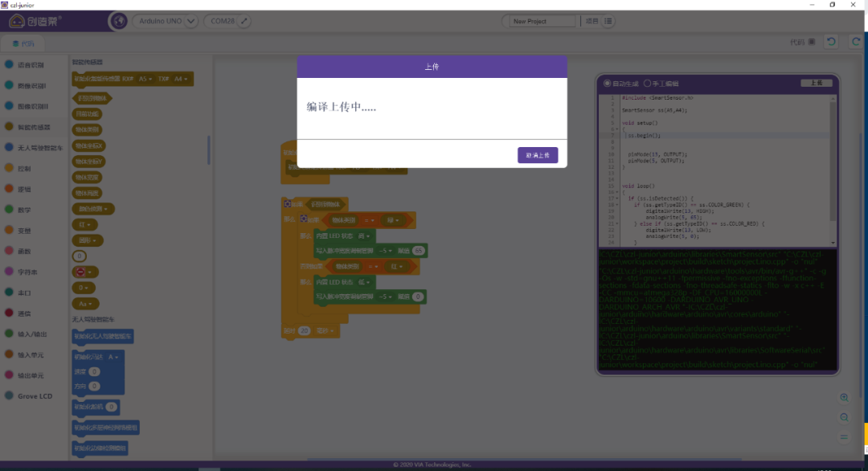Toggle the code panel icon next to 代码
The height and width of the screenshot is (471, 868).
tap(811, 42)
